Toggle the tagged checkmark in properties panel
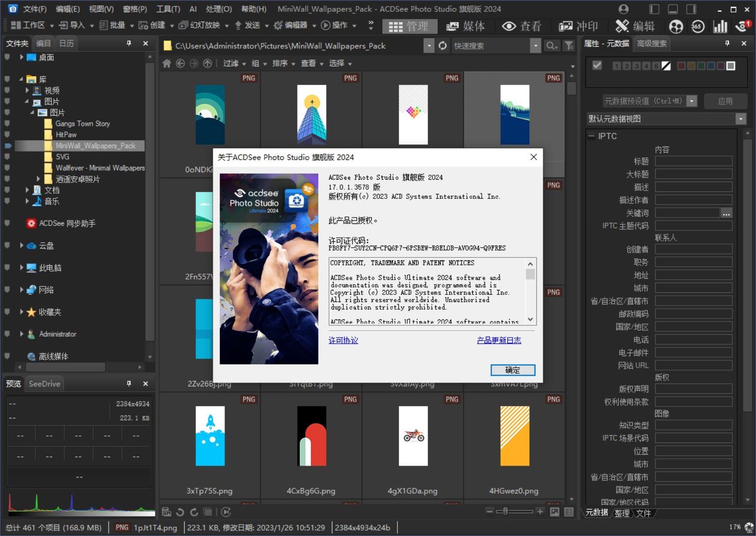The height and width of the screenshot is (536, 756). (x=597, y=65)
